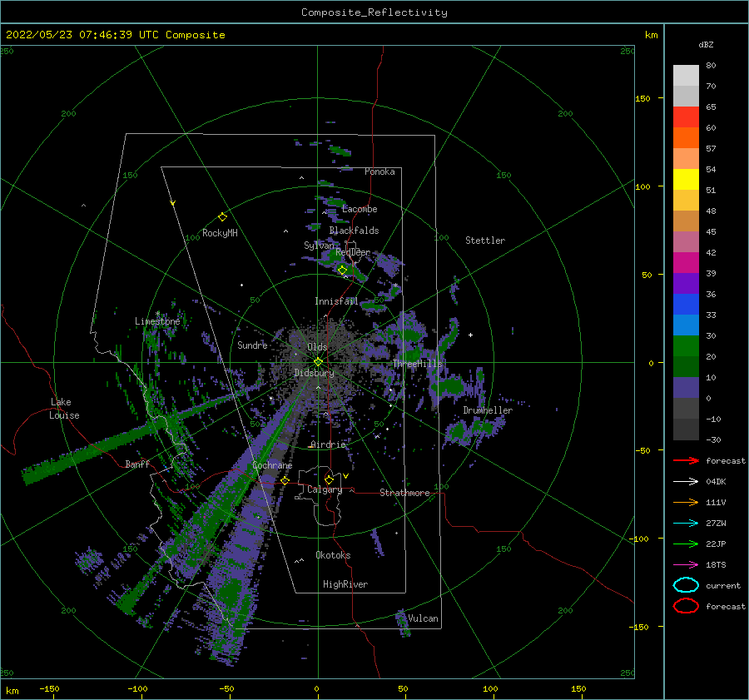The width and height of the screenshot is (749, 700).
Task: Click the 'Vulcan' town label
Action: point(424,618)
